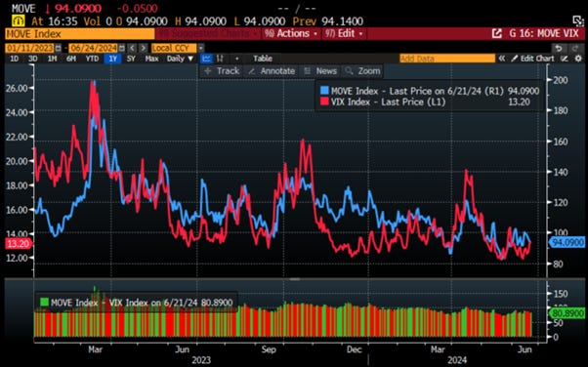Switch to the 6M range tab
This screenshot has width=588, height=367.
(x=71, y=59)
